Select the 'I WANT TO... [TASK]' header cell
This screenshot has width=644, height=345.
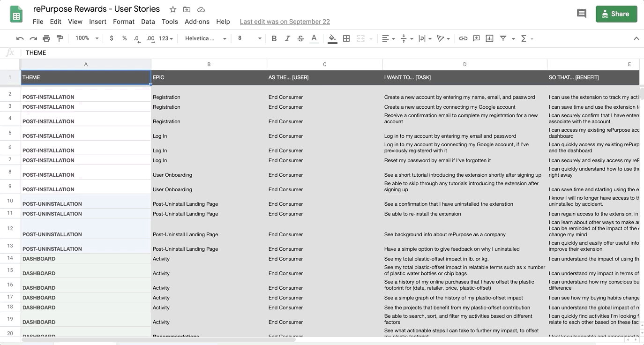coord(465,77)
